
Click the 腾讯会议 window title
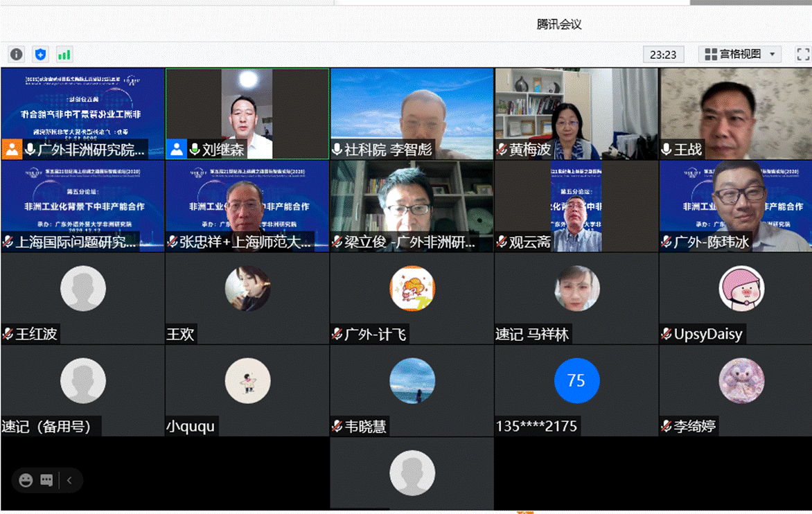point(558,24)
